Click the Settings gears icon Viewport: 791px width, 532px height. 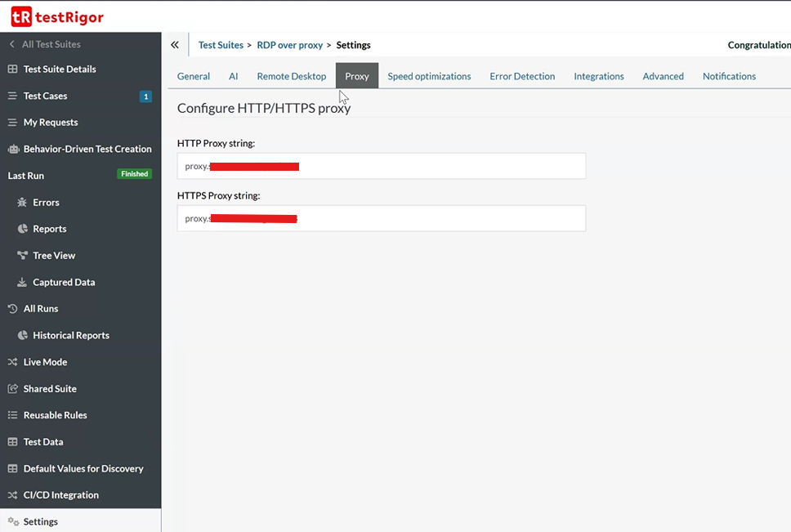pos(14,522)
